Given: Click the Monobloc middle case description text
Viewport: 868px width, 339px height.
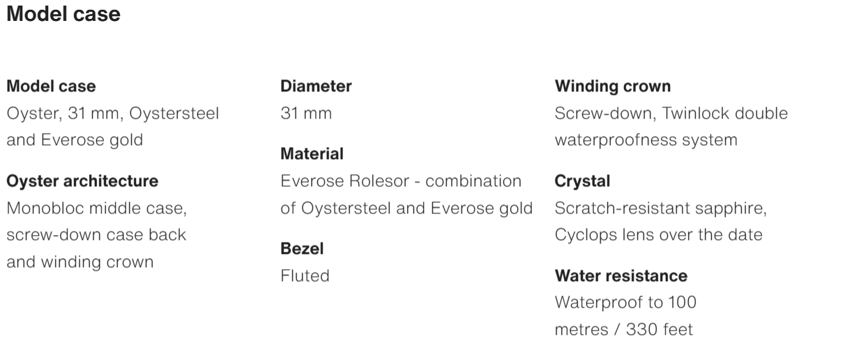Looking at the screenshot, I should [96, 208].
